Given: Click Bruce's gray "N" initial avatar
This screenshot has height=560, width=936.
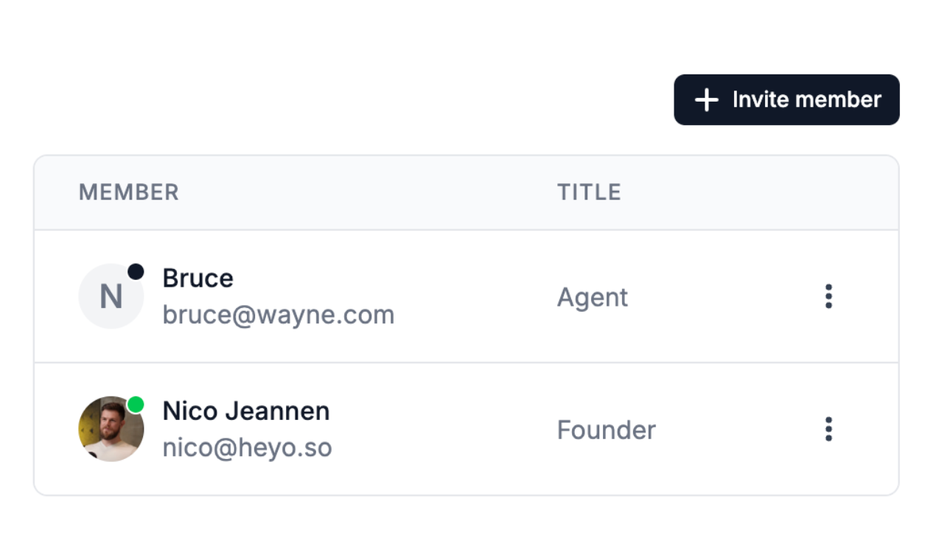Looking at the screenshot, I should [110, 298].
